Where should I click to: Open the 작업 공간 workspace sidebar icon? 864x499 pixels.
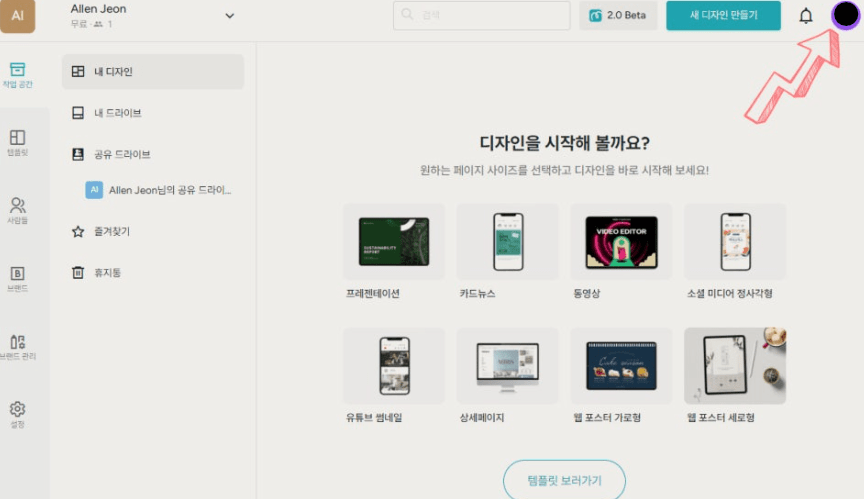tap(17, 74)
